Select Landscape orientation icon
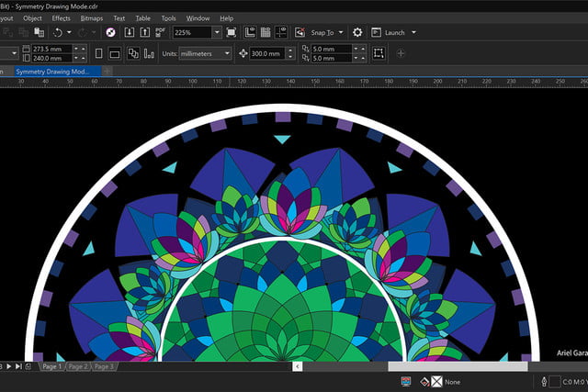The height and width of the screenshot is (392, 588). 114,53
